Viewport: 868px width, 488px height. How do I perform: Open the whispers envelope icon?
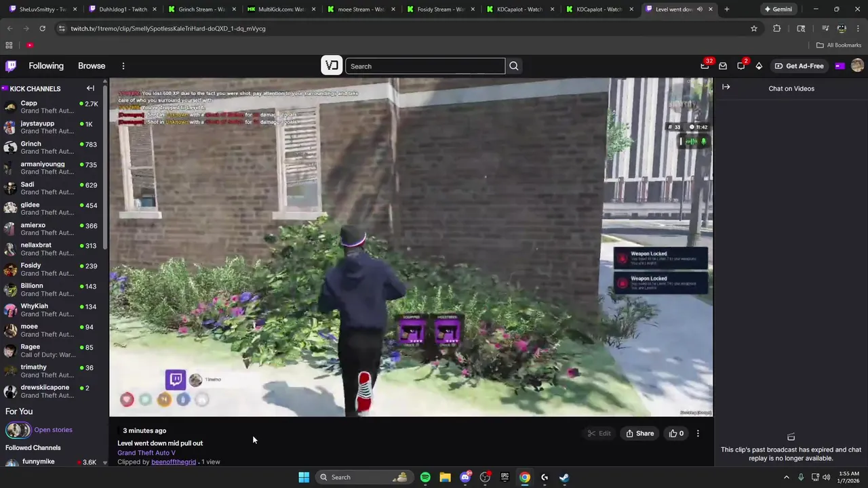coord(723,66)
